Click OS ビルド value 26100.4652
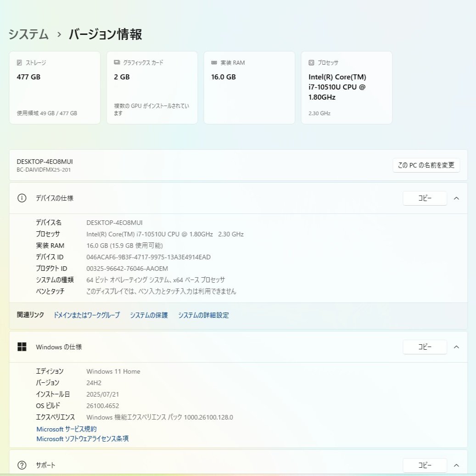The image size is (476, 476). tap(103, 406)
